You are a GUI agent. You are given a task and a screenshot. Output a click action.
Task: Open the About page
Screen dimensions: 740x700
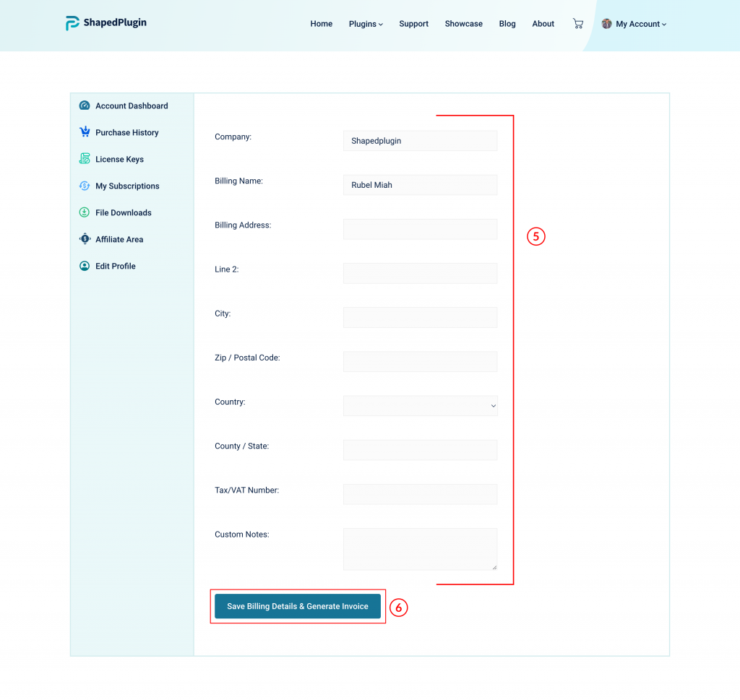point(543,24)
